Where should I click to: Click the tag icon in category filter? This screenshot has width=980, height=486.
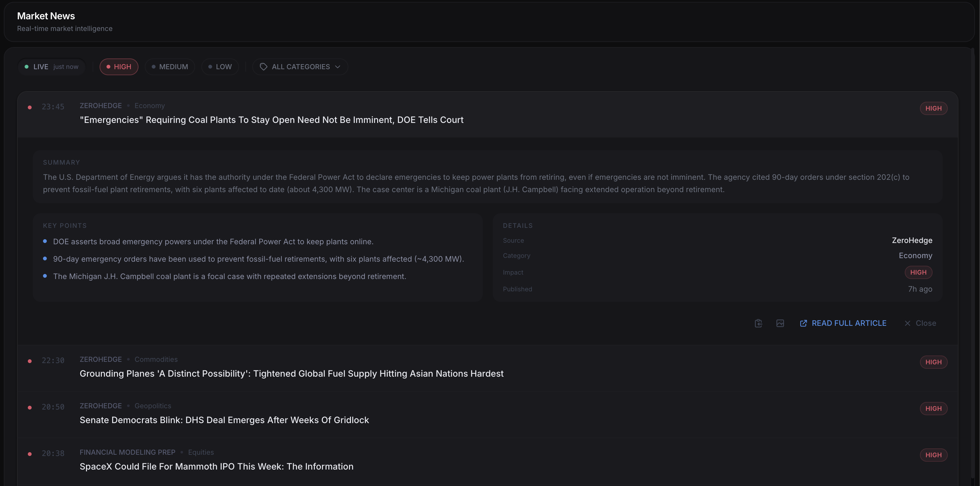(263, 67)
